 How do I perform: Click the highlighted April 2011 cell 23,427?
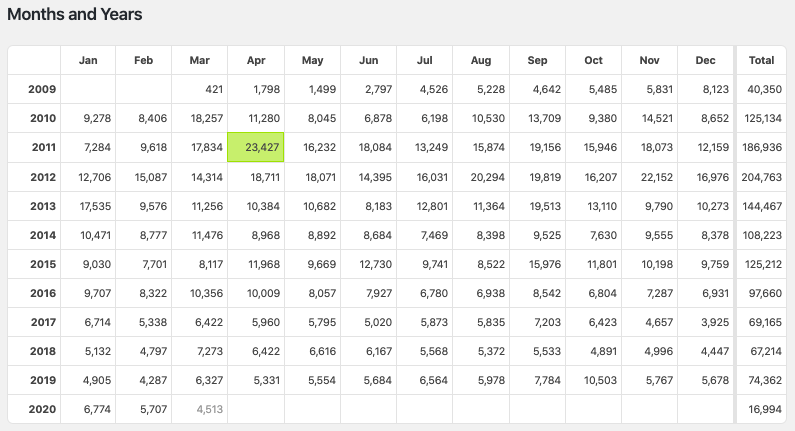click(257, 147)
